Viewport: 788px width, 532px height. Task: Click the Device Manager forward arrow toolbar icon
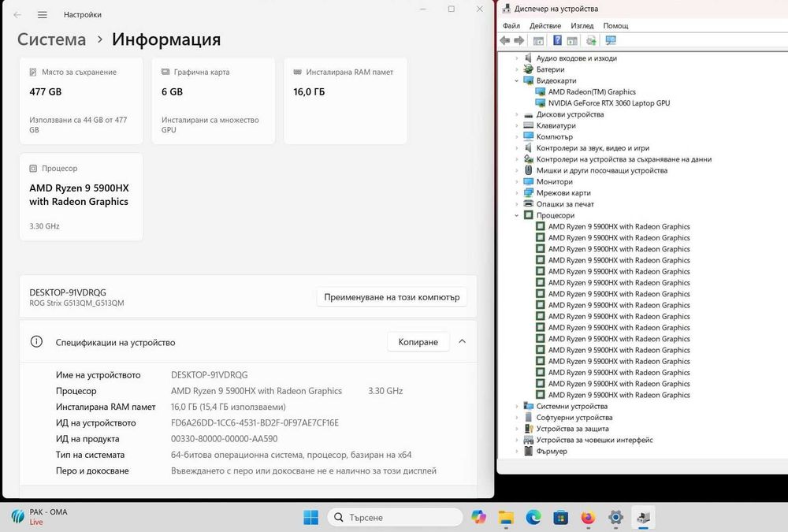coord(519,40)
